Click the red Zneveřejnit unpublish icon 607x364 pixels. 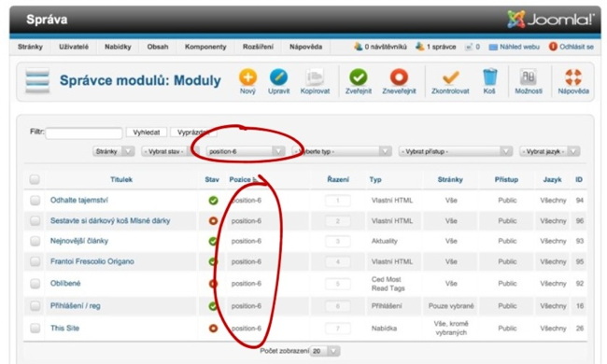click(399, 77)
